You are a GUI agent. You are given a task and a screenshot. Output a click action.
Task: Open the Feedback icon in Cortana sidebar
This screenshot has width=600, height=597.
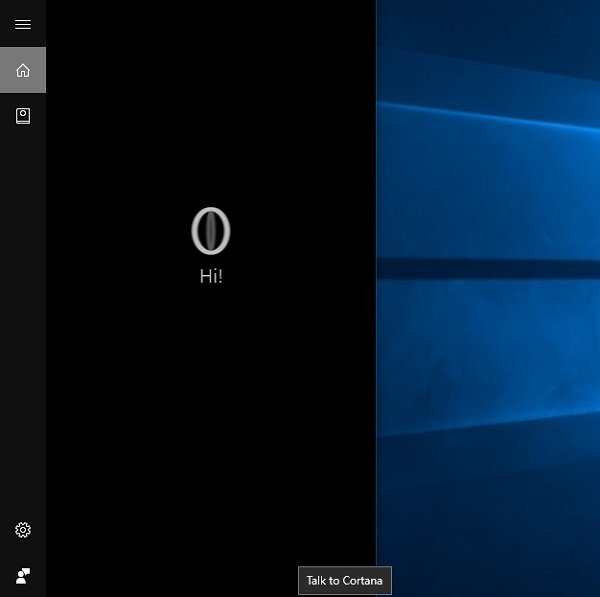23,576
